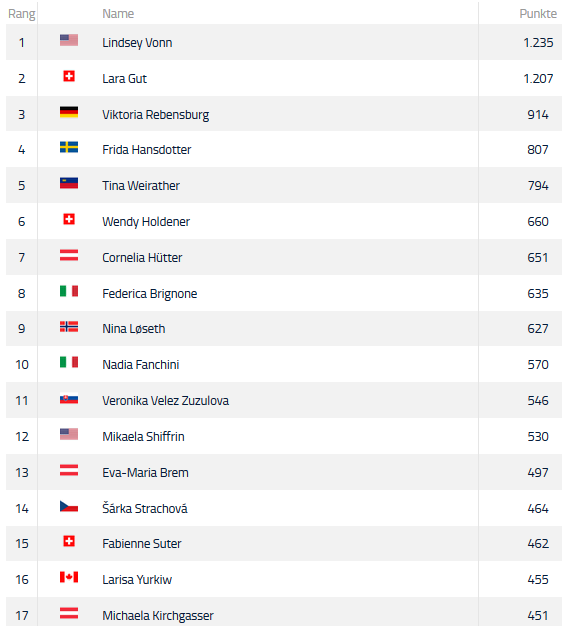Screen dimensions: 562x626
Task: Click the German flag beside Viktoria Rebensburg
Action: coord(69,112)
